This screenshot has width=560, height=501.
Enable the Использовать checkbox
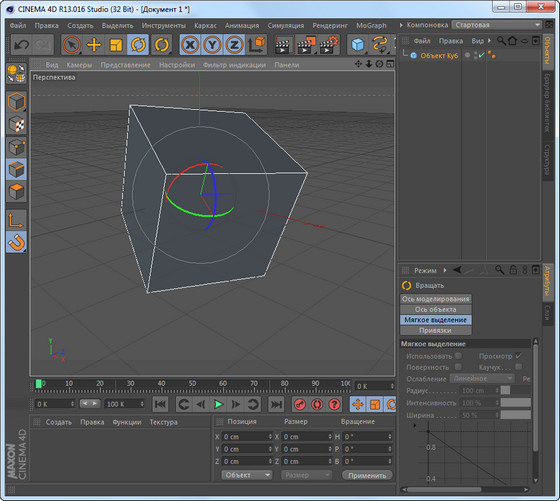[x=458, y=356]
